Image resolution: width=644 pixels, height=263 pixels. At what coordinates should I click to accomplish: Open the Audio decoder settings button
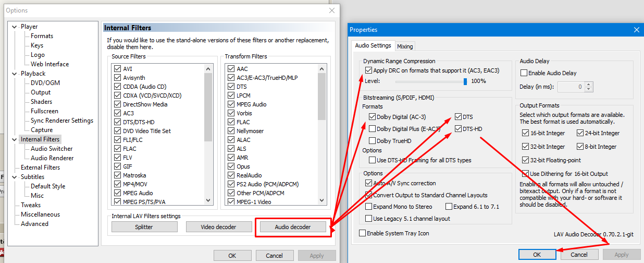tap(293, 227)
